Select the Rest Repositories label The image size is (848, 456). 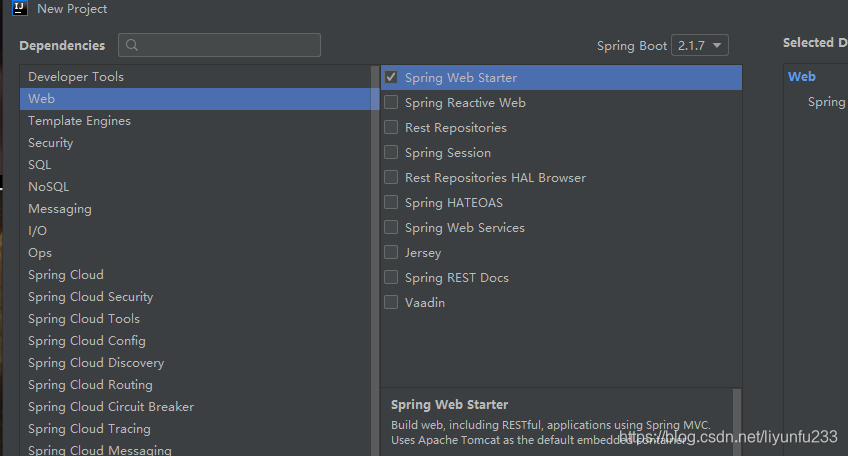[456, 128]
